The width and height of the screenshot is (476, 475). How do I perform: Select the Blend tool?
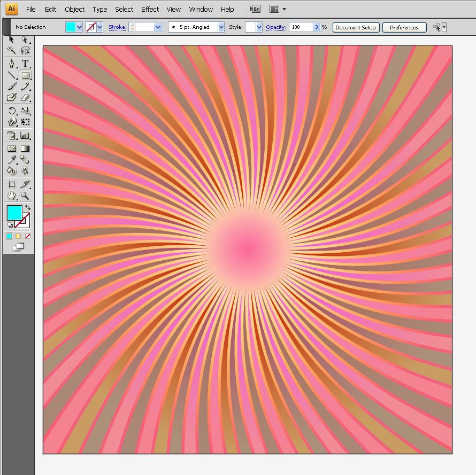tap(25, 160)
